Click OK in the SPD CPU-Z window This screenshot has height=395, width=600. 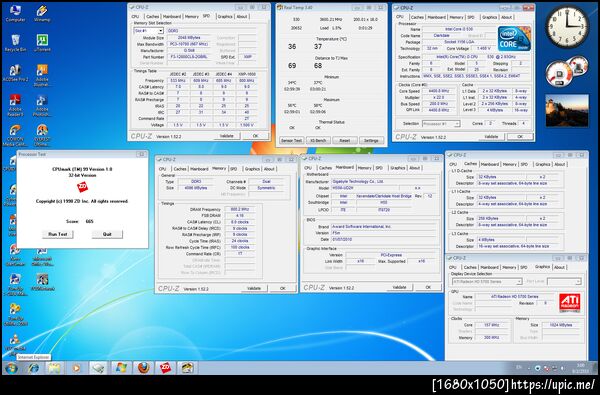[256, 136]
